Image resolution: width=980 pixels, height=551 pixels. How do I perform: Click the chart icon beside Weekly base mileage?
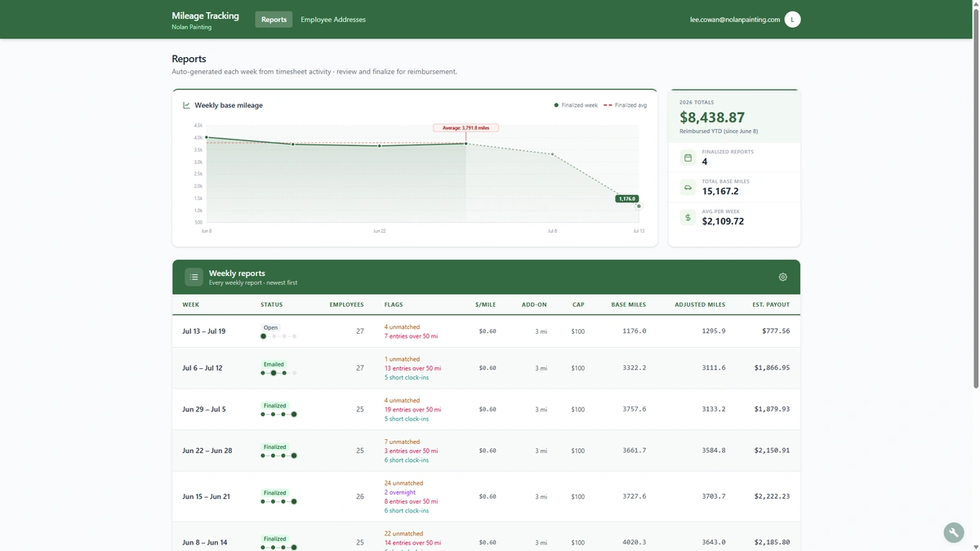tap(186, 105)
